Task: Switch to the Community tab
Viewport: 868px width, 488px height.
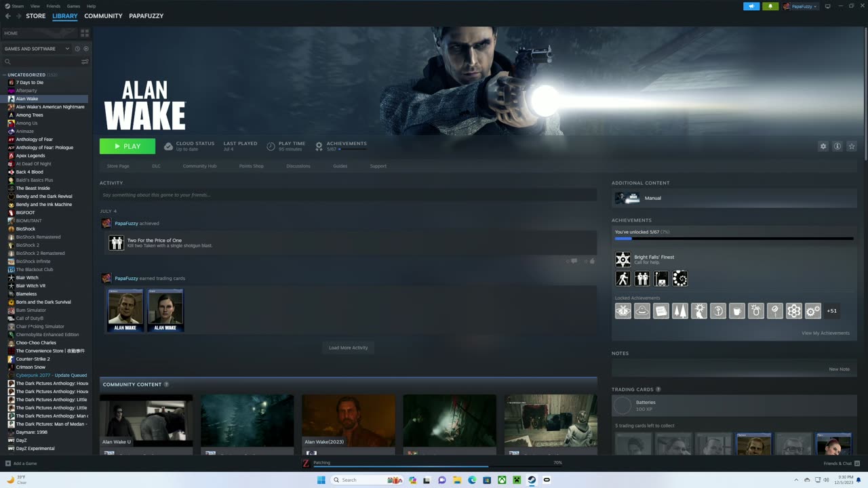Action: pos(103,16)
